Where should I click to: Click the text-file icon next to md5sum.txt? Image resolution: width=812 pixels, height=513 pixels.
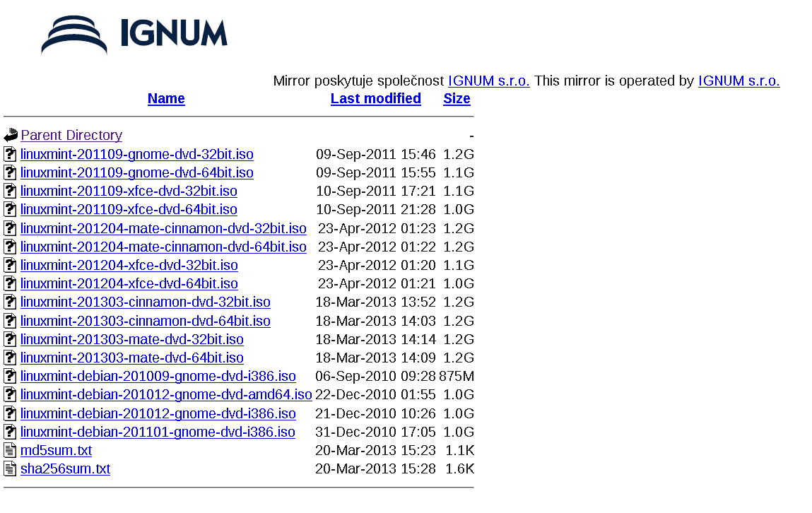pyautogui.click(x=10, y=450)
